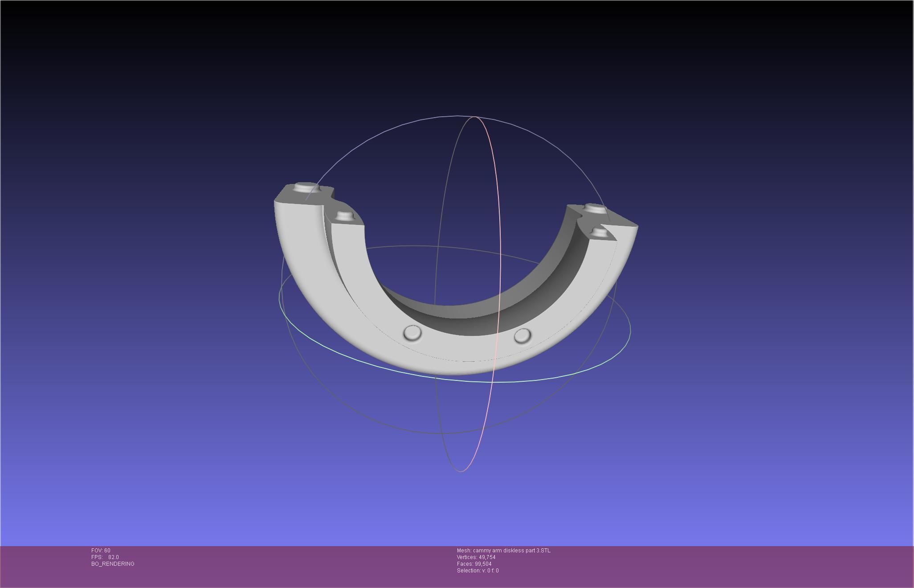
Task: Click the FOV: 60 label
Action: 101,551
